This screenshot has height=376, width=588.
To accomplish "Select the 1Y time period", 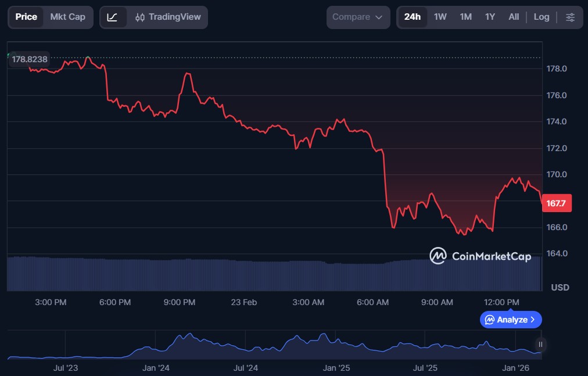I will click(x=490, y=17).
